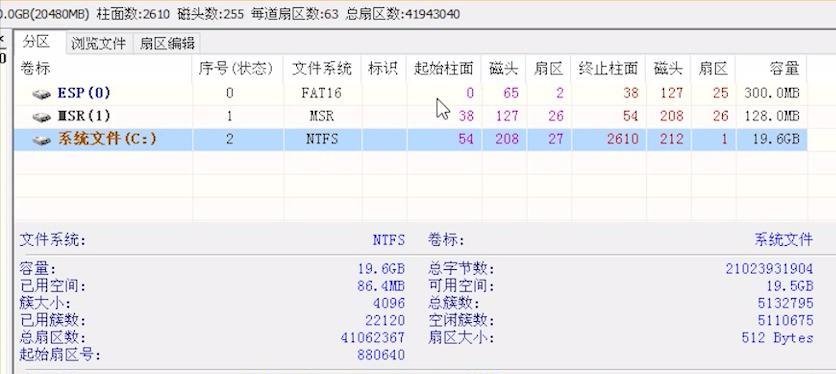Image resolution: width=836 pixels, height=374 pixels.
Task: Select the ESP(0) partition row
Action: tap(409, 93)
